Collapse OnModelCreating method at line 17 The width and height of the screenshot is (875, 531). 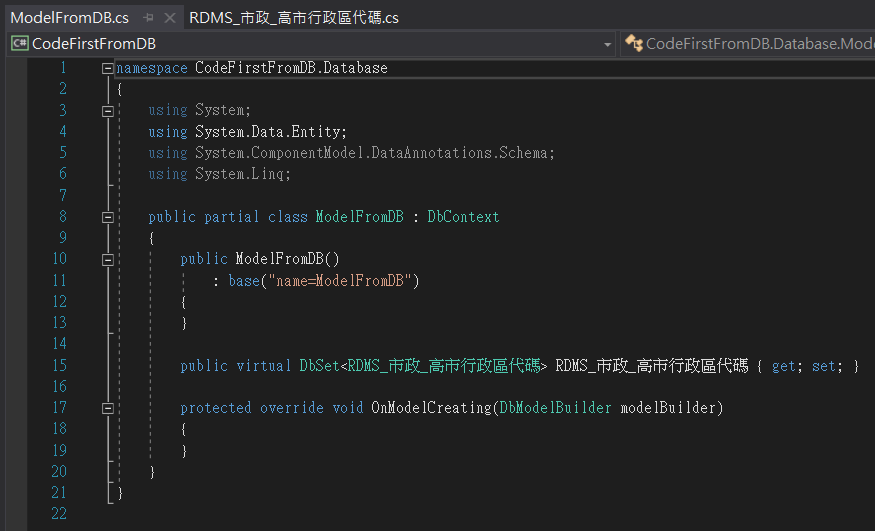(x=108, y=408)
